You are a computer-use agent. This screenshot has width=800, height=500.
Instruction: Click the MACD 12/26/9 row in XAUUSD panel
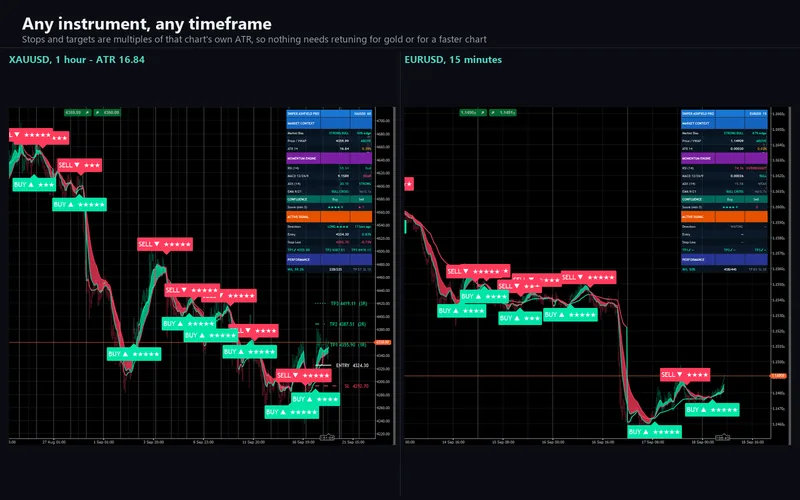point(329,176)
